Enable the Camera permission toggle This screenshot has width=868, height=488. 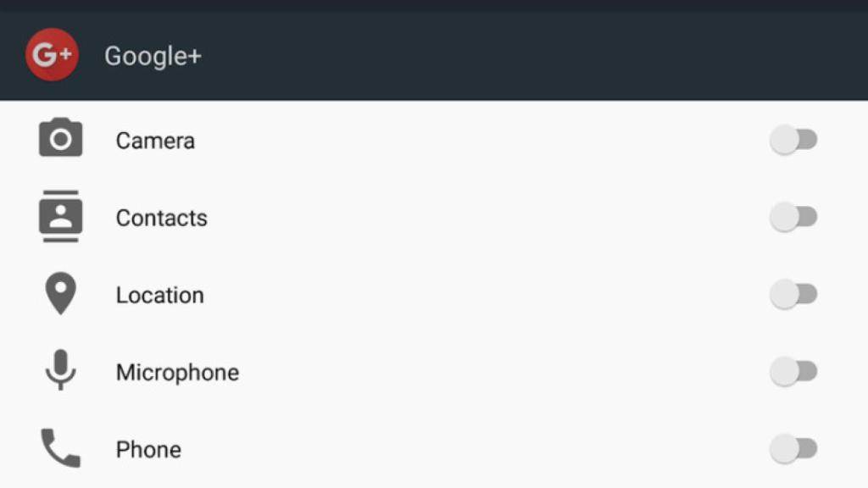pyautogui.click(x=794, y=138)
